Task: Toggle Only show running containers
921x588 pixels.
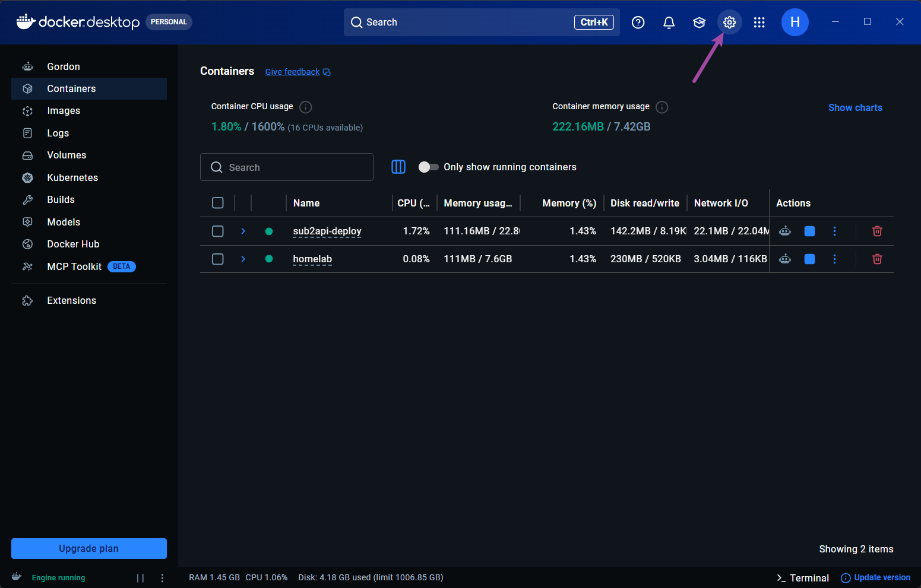Action: point(428,167)
